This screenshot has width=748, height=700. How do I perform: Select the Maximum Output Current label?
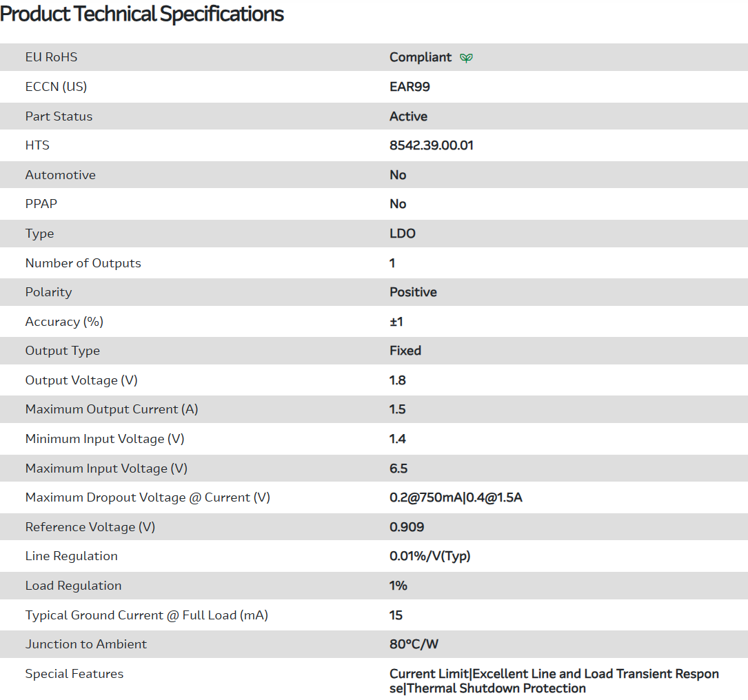pos(112,409)
